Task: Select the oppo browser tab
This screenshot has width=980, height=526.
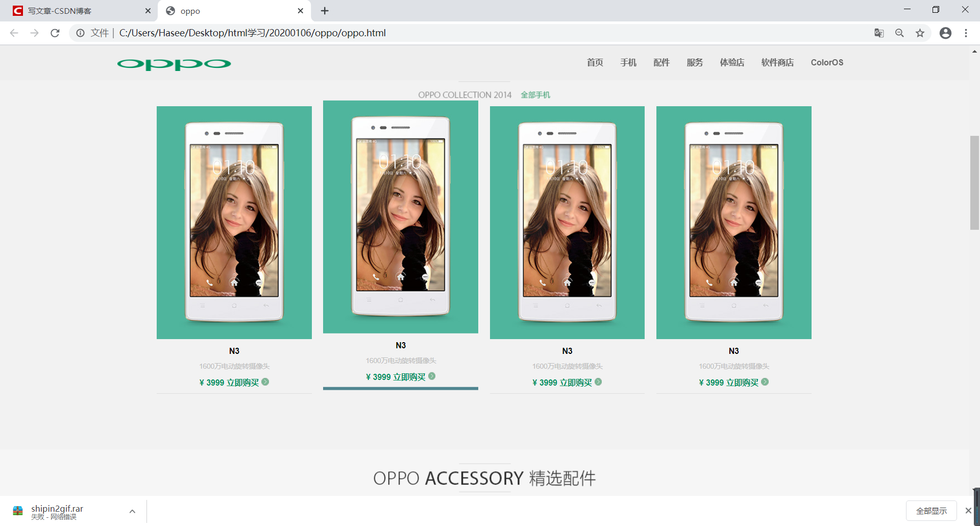Action: click(x=235, y=11)
